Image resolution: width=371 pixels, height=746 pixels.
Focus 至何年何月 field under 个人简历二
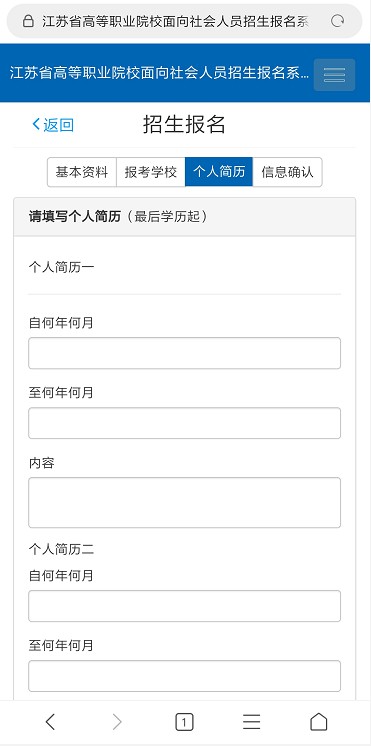185,676
